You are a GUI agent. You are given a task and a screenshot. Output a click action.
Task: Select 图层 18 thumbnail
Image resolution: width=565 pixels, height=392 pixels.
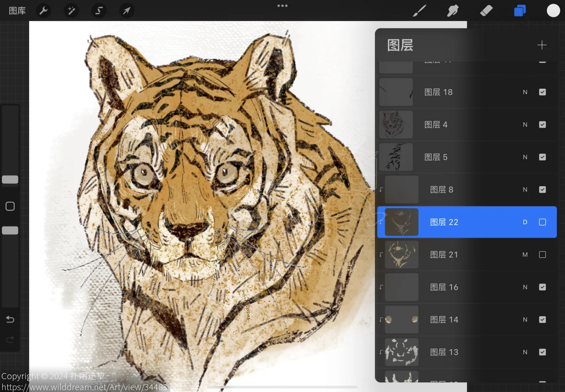(x=396, y=92)
